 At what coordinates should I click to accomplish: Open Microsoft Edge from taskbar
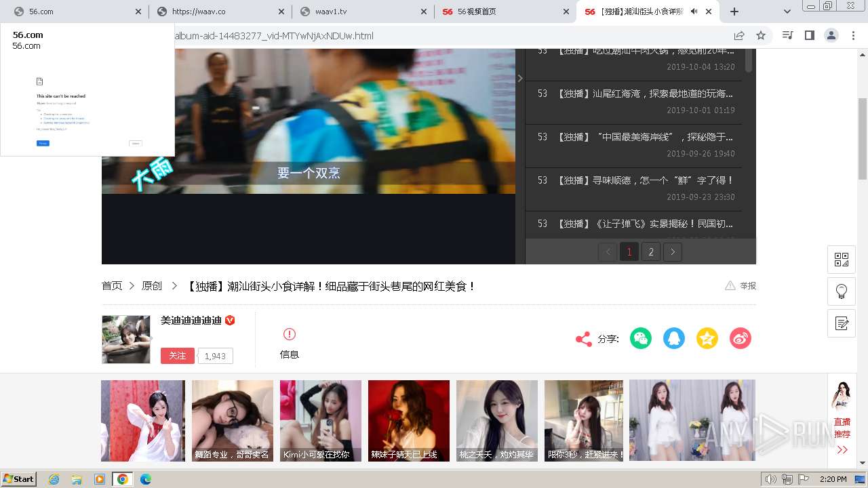point(145,479)
